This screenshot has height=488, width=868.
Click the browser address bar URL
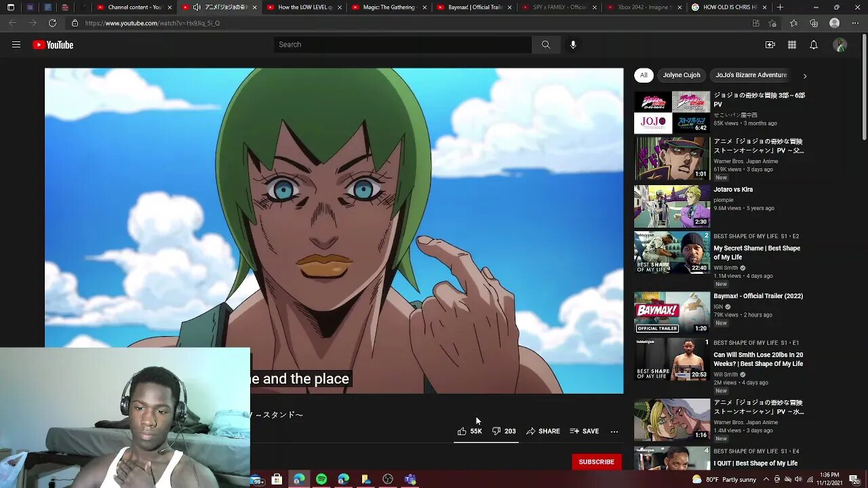point(153,23)
